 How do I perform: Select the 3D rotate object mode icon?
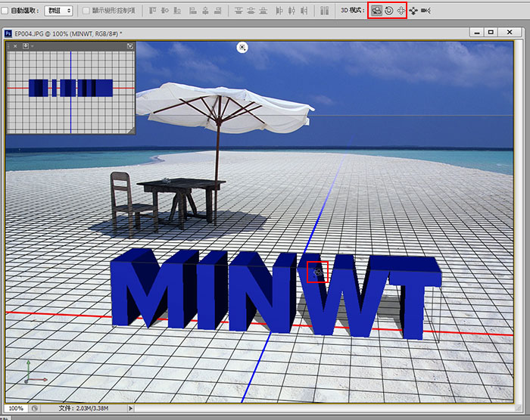(376, 11)
